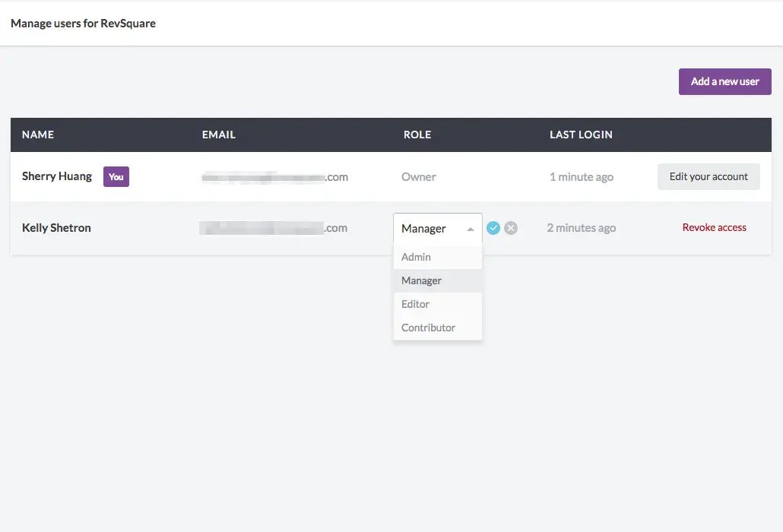The width and height of the screenshot is (783, 532).
Task: Assign the Contributor role to Kelly
Action: [427, 327]
